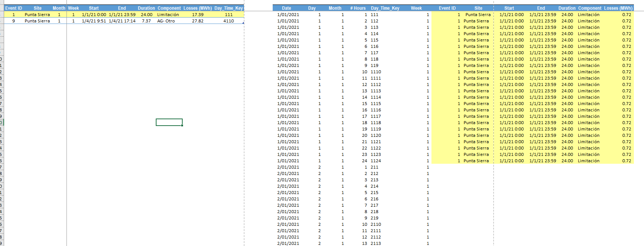Select end time 1/4/21 17:14

pos(122,21)
